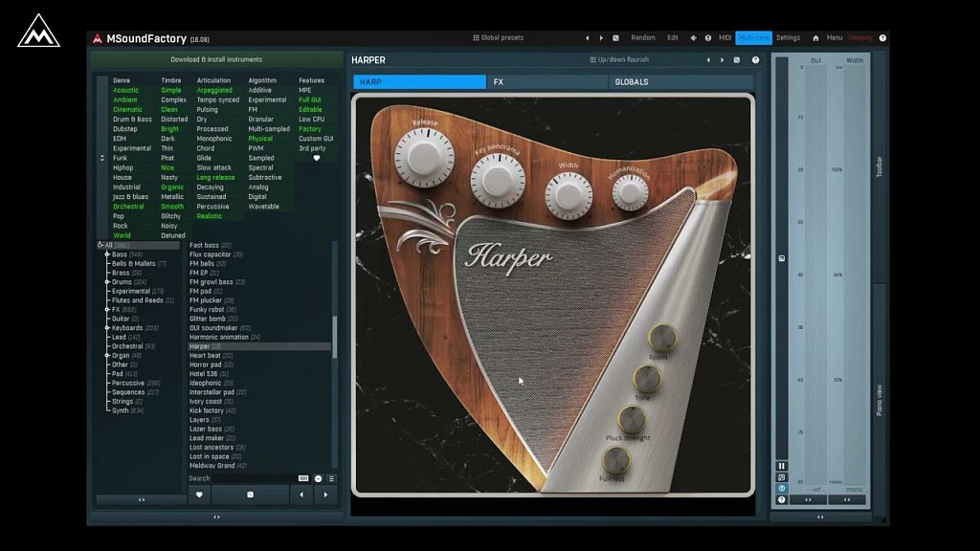Open the Global presets dropdown
This screenshot has height=551, width=980.
(499, 38)
